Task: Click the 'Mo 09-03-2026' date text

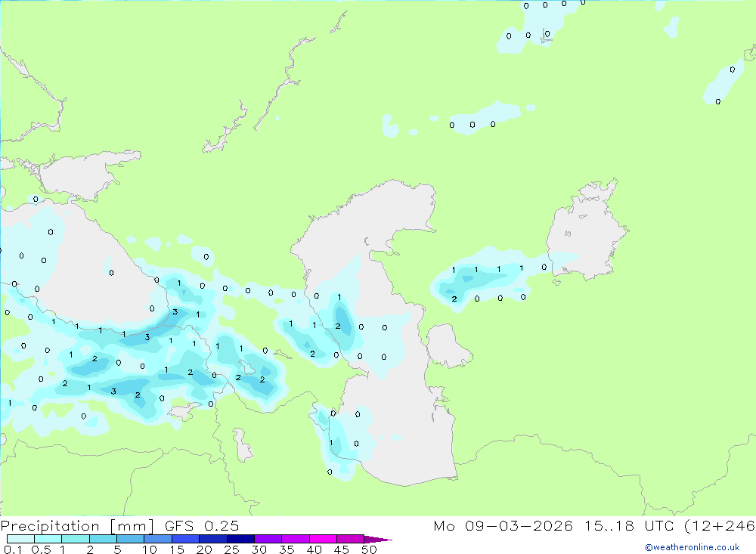Action: 503,526
